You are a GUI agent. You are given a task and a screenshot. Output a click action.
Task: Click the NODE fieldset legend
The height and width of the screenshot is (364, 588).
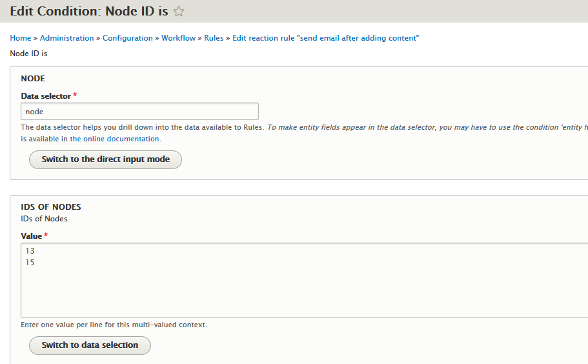click(x=33, y=79)
